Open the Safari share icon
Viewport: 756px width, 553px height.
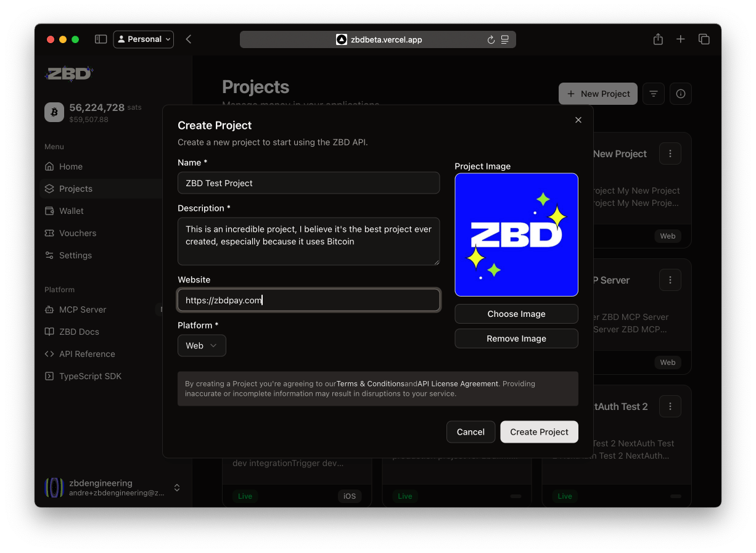tap(658, 39)
